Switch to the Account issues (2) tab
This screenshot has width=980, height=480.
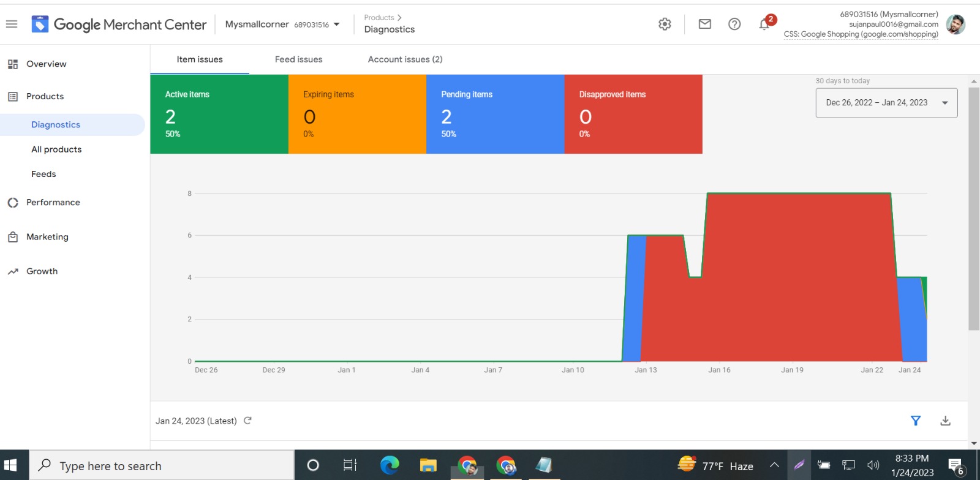[405, 59]
